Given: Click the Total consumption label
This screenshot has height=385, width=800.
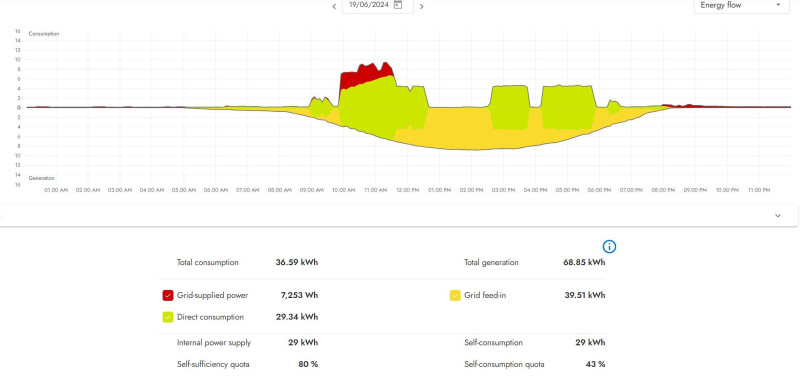Looking at the screenshot, I should click(208, 263).
